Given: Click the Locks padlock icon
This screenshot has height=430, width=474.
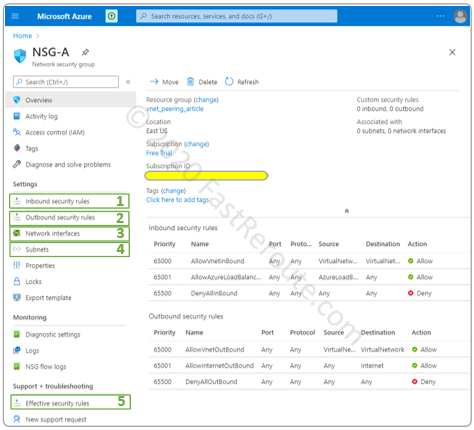Looking at the screenshot, I should 17,281.
